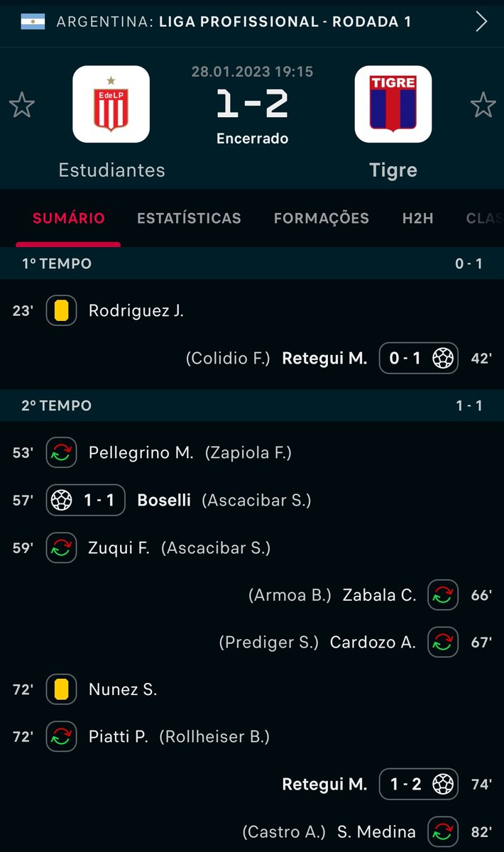This screenshot has width=504, height=852.
Task: Click the 1 - 1 Boselli goal badge
Action: pos(86,500)
